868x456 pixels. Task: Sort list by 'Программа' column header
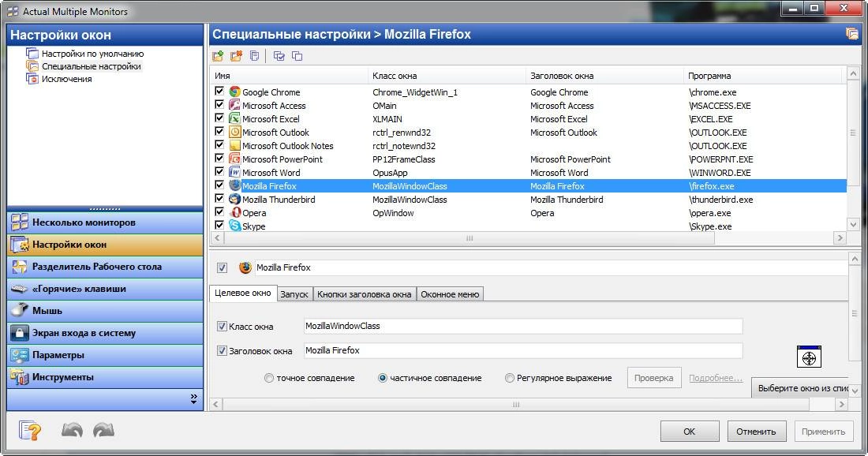[x=761, y=76]
